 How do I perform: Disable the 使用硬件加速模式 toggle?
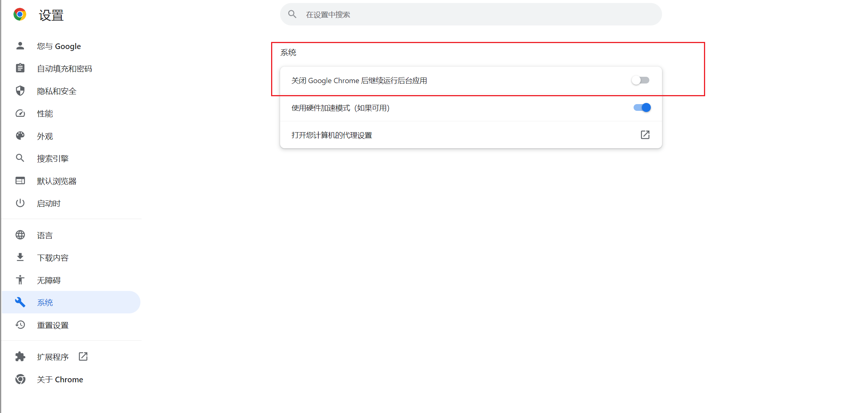[x=642, y=108]
